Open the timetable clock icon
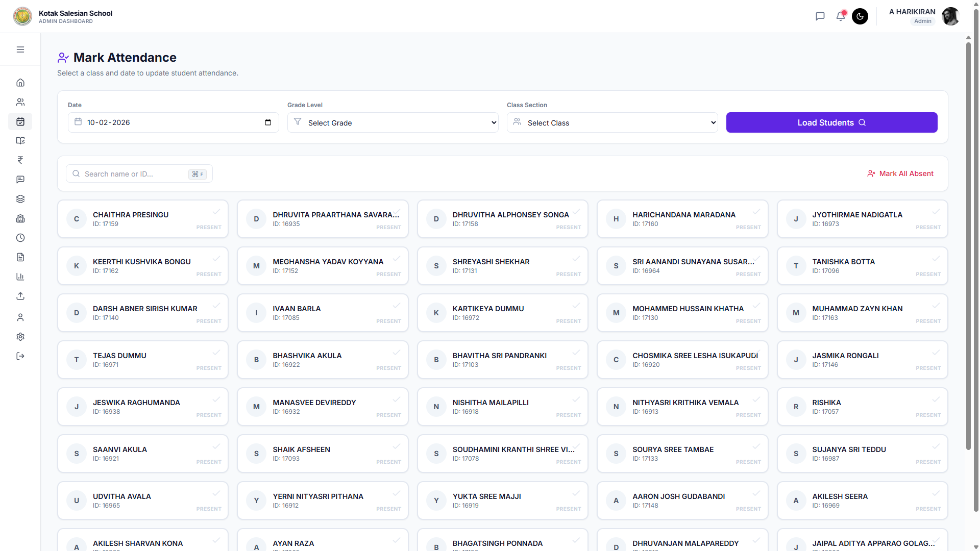Viewport: 980px width, 551px height. click(x=20, y=238)
